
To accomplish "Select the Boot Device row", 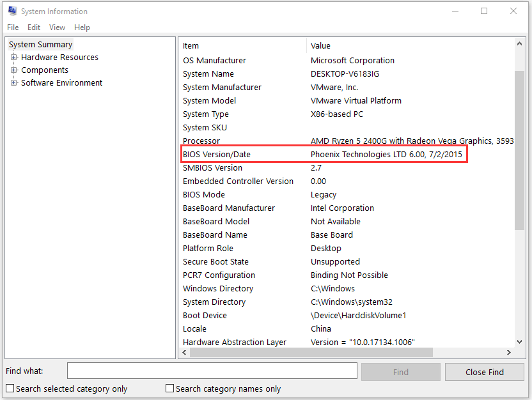I will (347, 316).
